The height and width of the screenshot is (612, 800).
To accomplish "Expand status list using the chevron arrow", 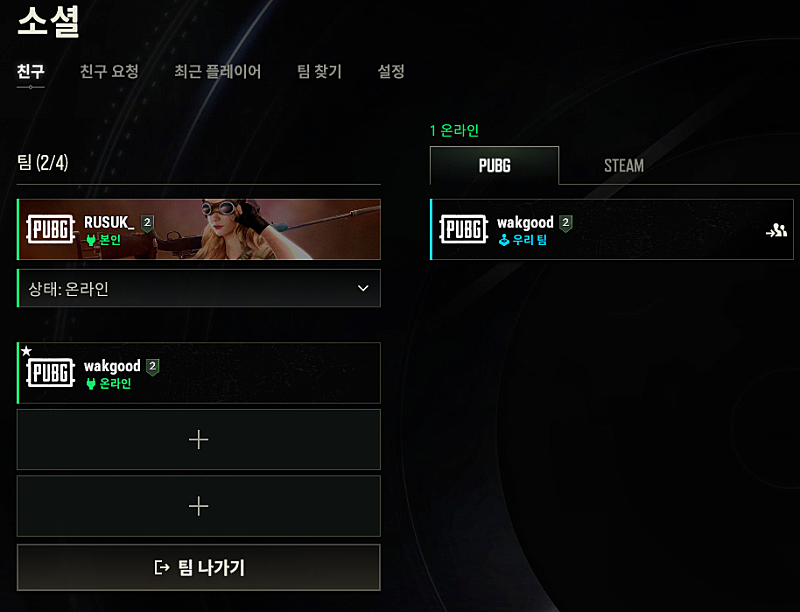I will pyautogui.click(x=363, y=288).
